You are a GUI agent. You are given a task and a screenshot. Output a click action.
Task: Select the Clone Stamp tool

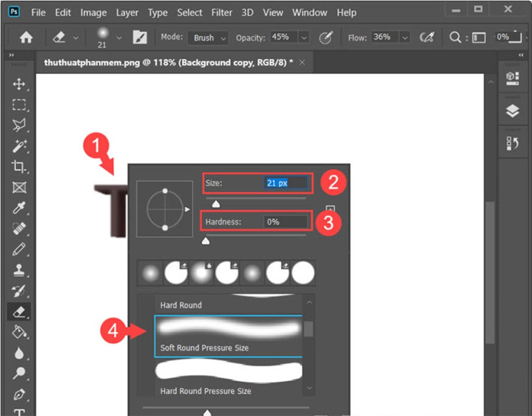coord(20,270)
